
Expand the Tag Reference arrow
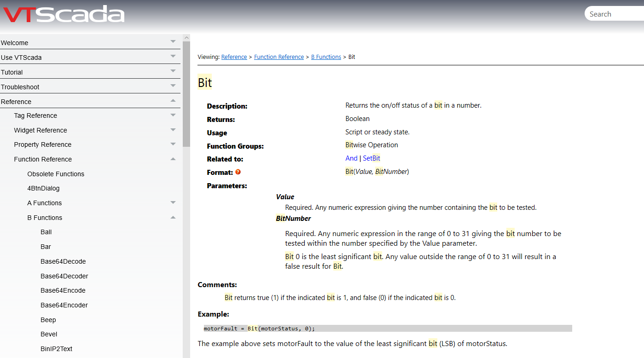tap(173, 115)
